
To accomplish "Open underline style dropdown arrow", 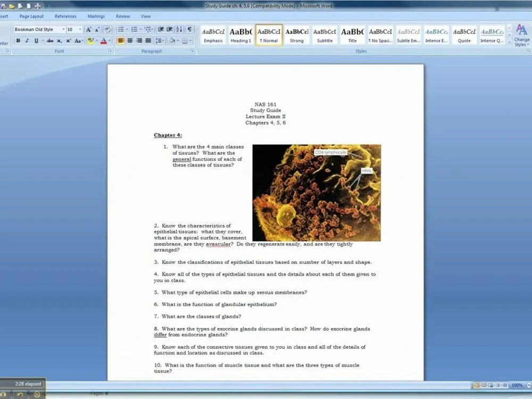I will pyautogui.click(x=43, y=41).
